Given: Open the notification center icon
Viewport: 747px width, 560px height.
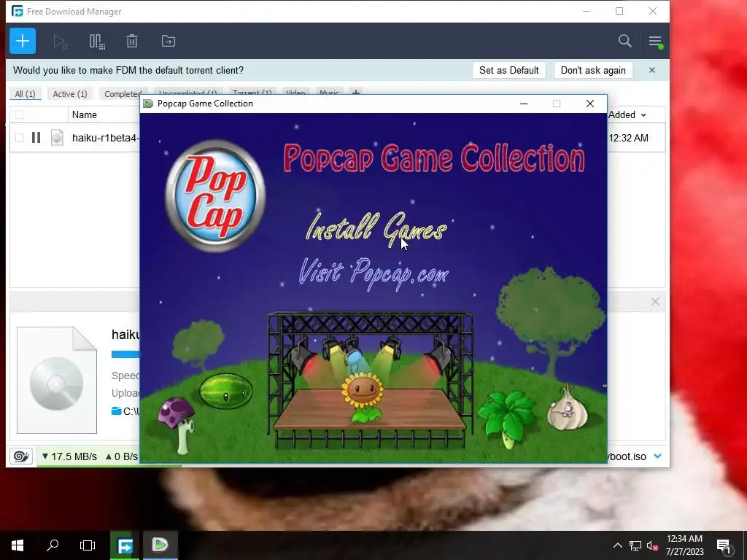Looking at the screenshot, I should pyautogui.click(x=724, y=545).
